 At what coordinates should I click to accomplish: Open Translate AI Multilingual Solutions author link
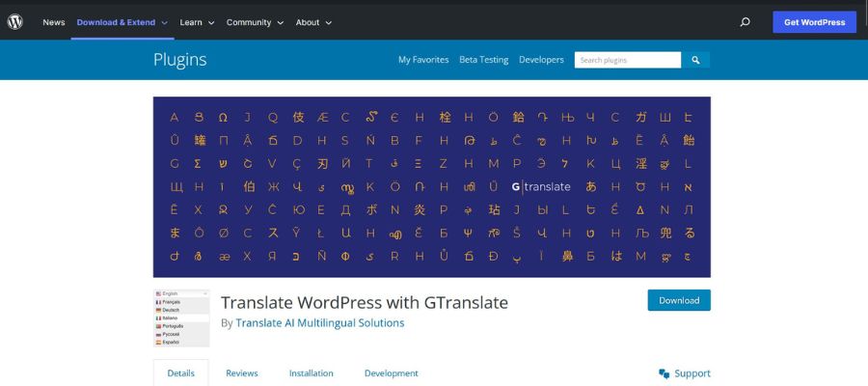coord(320,323)
